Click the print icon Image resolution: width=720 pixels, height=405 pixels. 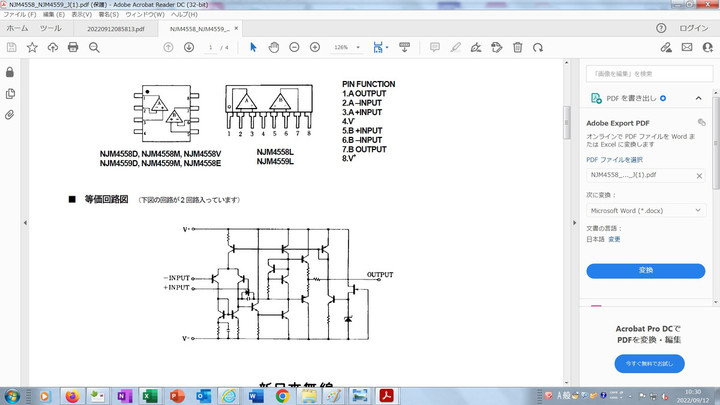(x=75, y=47)
